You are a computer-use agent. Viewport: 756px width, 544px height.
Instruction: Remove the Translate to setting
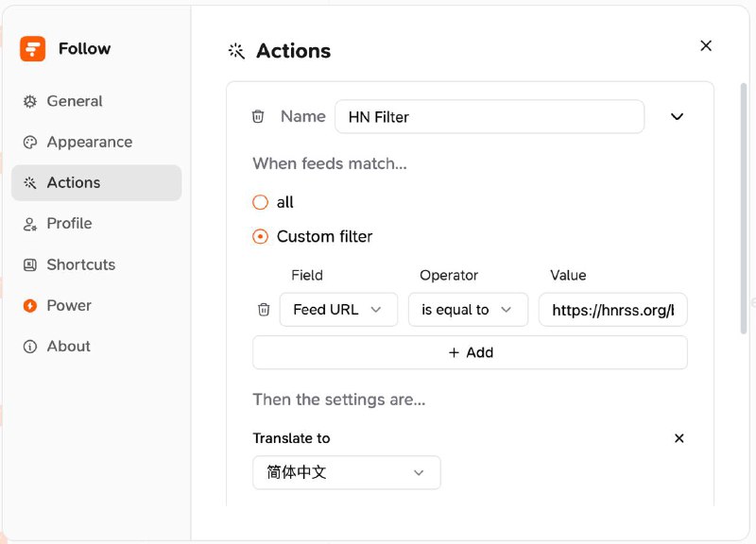coord(679,438)
